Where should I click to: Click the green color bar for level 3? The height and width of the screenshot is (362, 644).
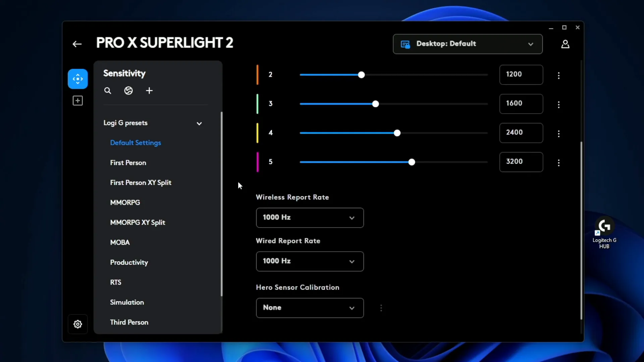258,104
